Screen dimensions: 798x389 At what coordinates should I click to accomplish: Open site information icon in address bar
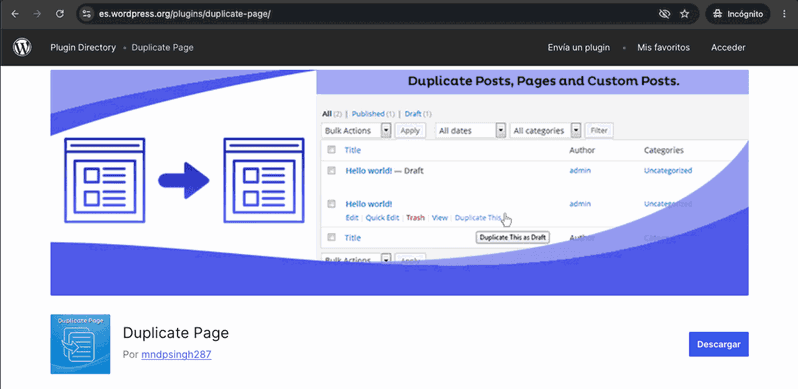(87, 14)
